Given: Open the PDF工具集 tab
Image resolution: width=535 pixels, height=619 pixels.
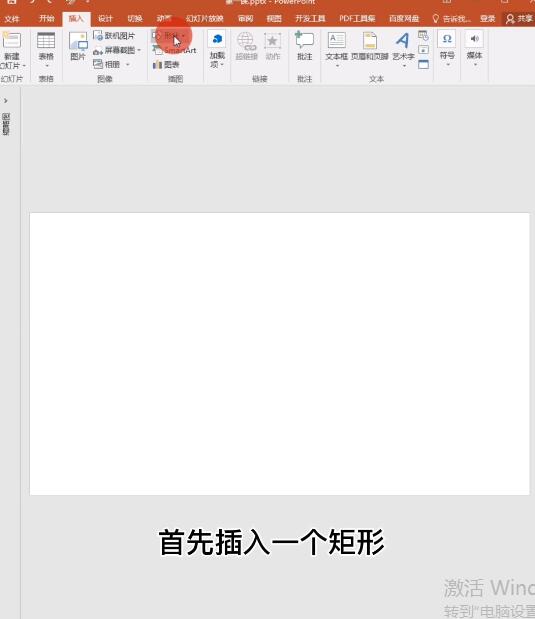Looking at the screenshot, I should [357, 19].
